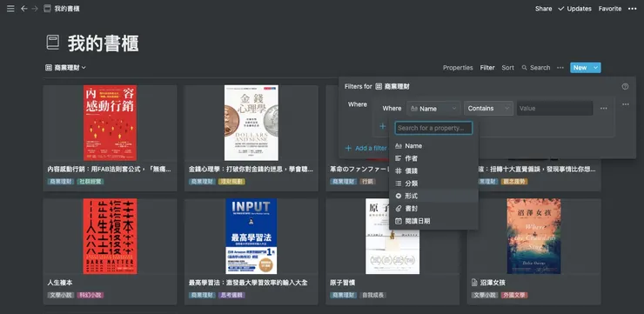The height and width of the screenshot is (314, 644).
Task: Click the 社群經營 tag on first card
Action: coord(90,182)
